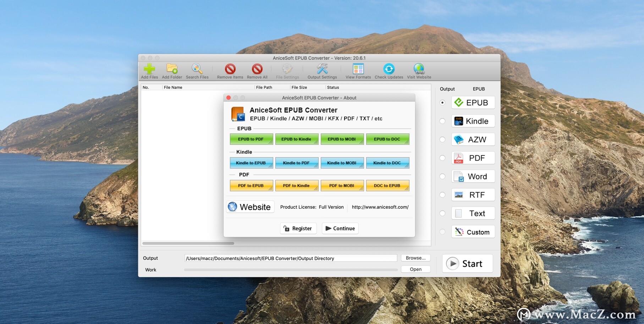The image size is (644, 324).
Task: Select the AZW radio button
Action: [442, 139]
